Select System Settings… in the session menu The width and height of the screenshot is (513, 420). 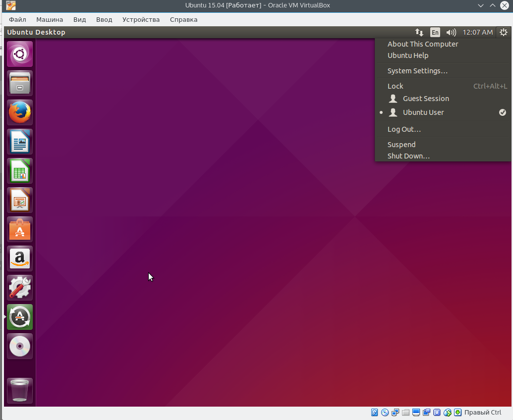[x=417, y=71]
